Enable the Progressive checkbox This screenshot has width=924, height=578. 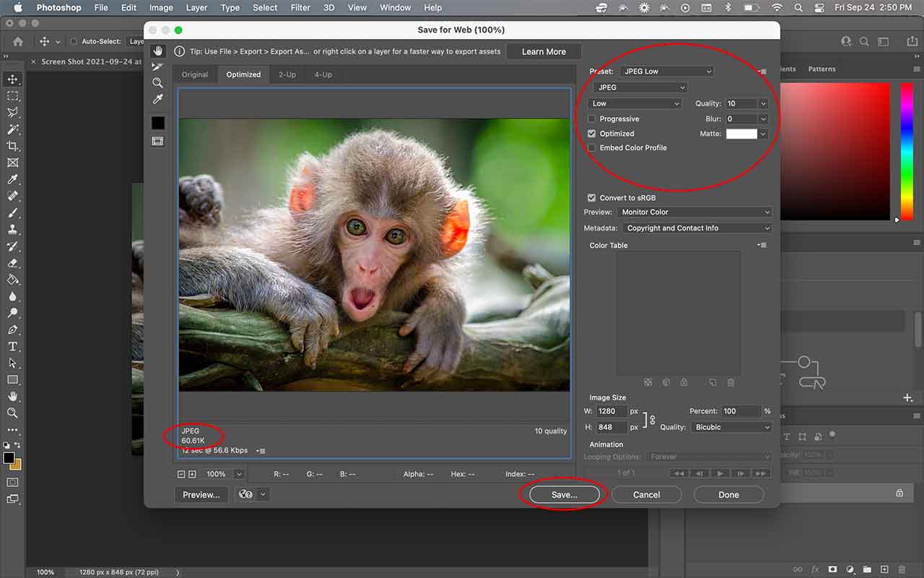pyautogui.click(x=592, y=119)
